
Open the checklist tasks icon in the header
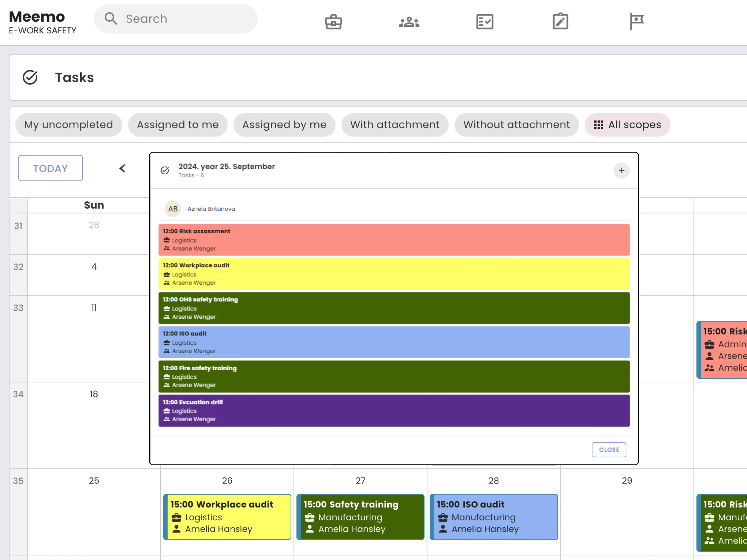click(x=485, y=22)
